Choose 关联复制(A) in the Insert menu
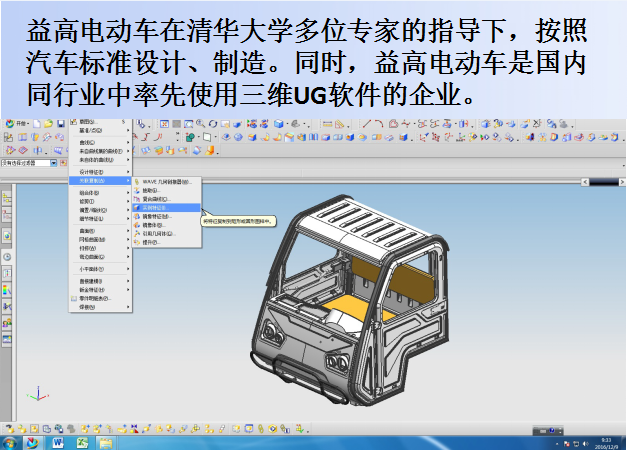The height and width of the screenshot is (451, 627). (100, 181)
